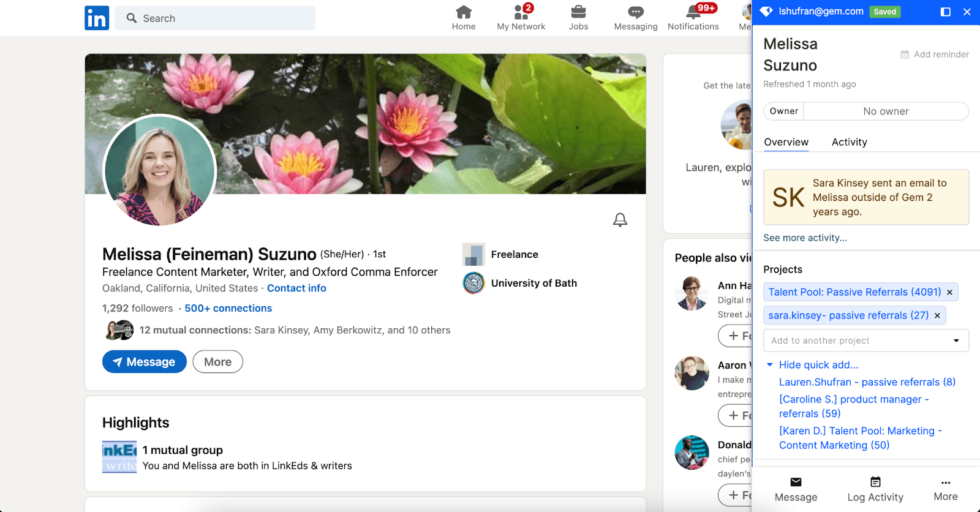Open the Owner 'No owner' dropdown
980x512 pixels.
[886, 111]
